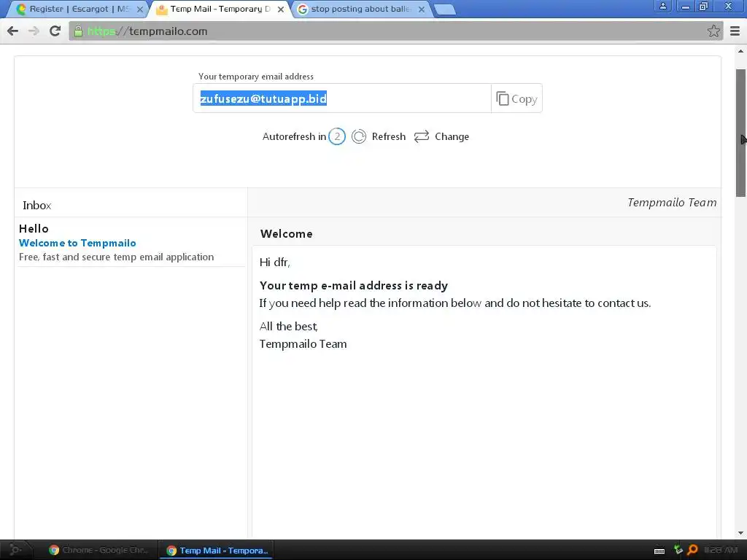Switch to Temp Mail taskbar item
The height and width of the screenshot is (560, 747).
tap(217, 550)
